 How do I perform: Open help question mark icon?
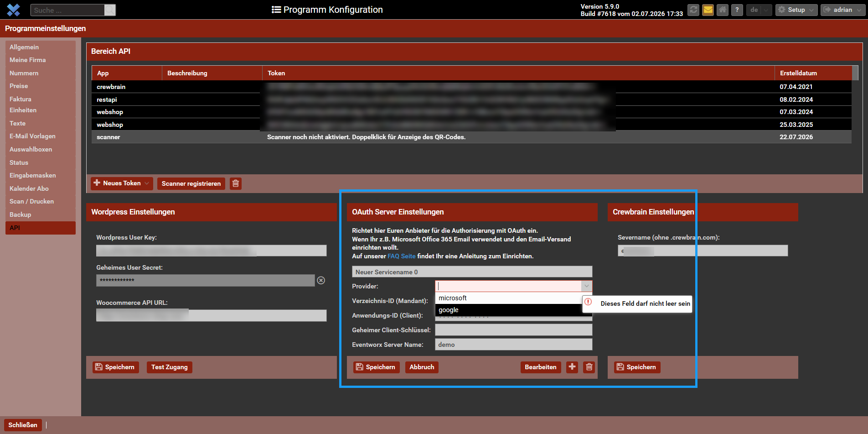737,10
